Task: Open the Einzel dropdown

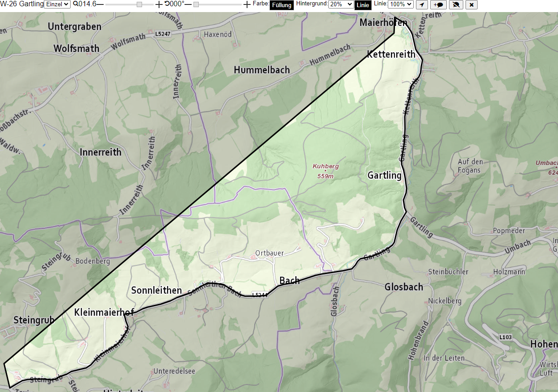Action: (57, 4)
